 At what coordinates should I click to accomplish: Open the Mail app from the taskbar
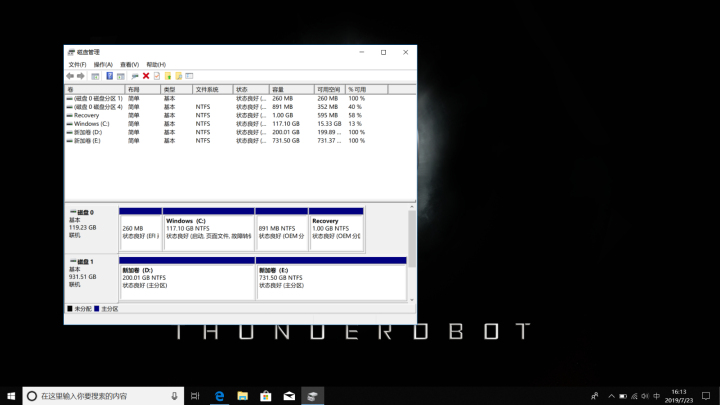click(x=289, y=396)
